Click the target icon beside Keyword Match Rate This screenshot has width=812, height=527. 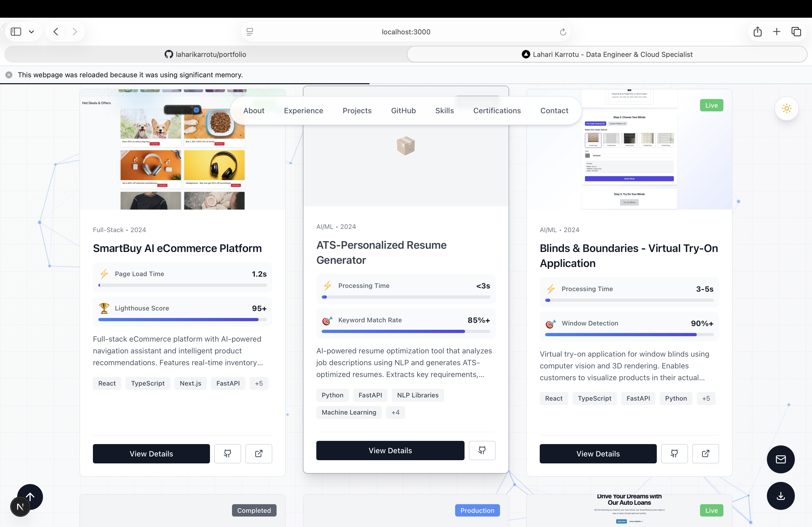pos(328,320)
